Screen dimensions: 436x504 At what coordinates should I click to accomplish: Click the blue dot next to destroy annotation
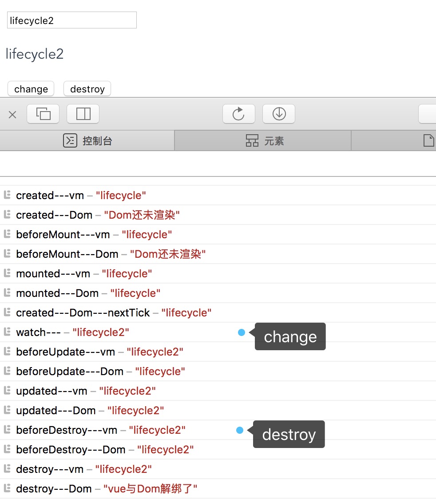click(240, 430)
